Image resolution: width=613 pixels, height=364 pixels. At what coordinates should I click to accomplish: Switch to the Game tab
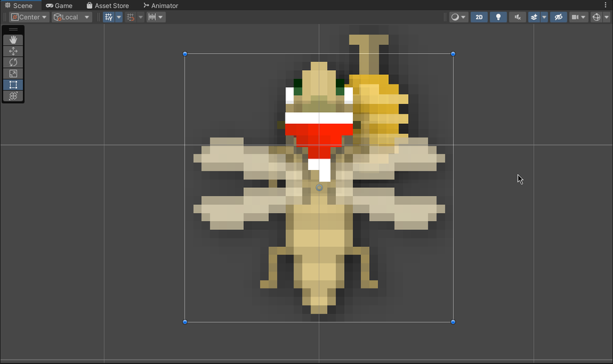pyautogui.click(x=59, y=5)
